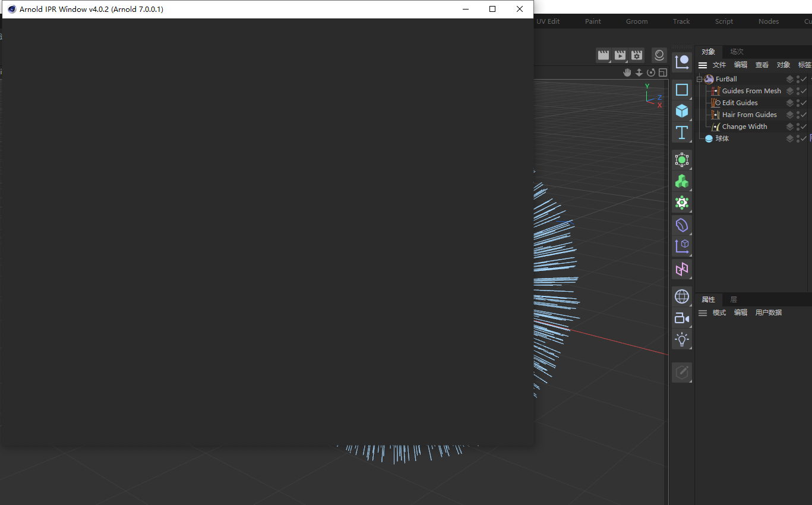This screenshot has width=812, height=505.
Task: Switch to the Script layout tab
Action: (x=724, y=21)
